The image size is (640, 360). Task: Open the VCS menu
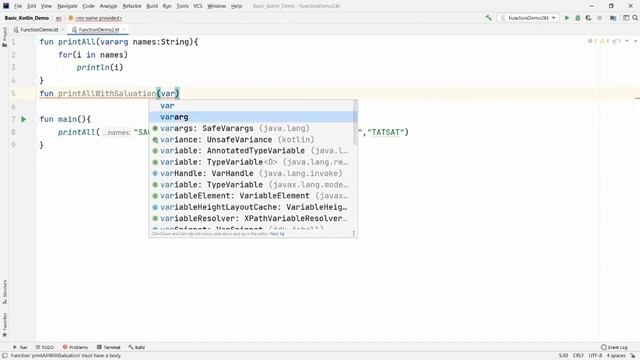(x=198, y=6)
